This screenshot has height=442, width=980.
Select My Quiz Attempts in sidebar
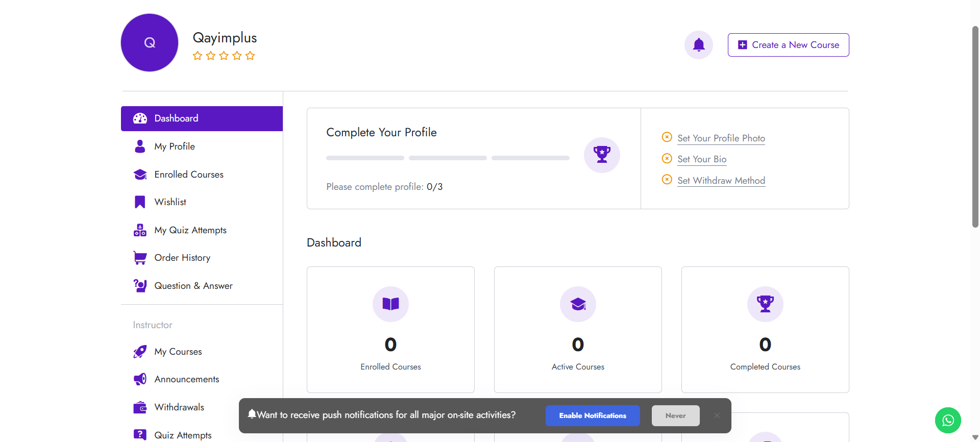190,230
